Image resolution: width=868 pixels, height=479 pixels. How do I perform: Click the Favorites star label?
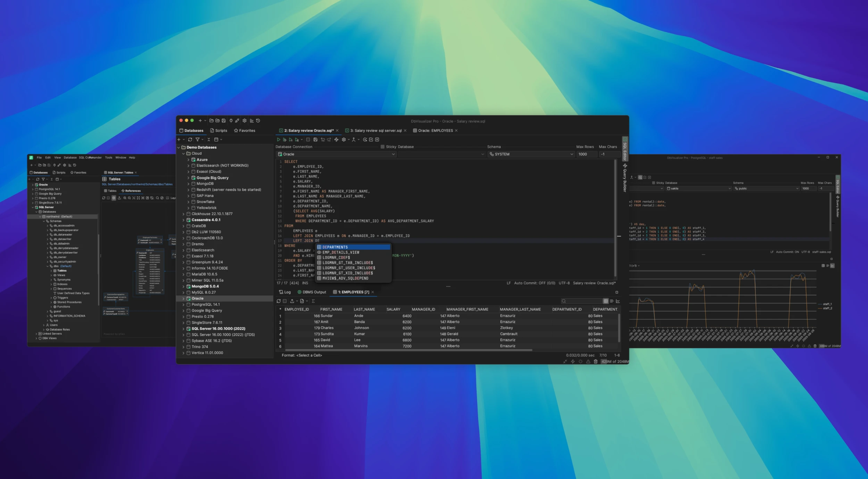247,130
